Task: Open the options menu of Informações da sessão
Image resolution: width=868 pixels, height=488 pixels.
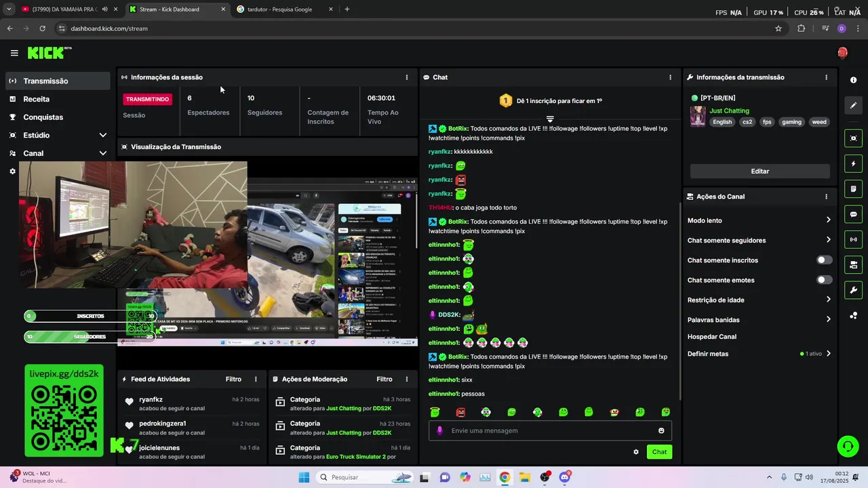Action: tap(407, 77)
